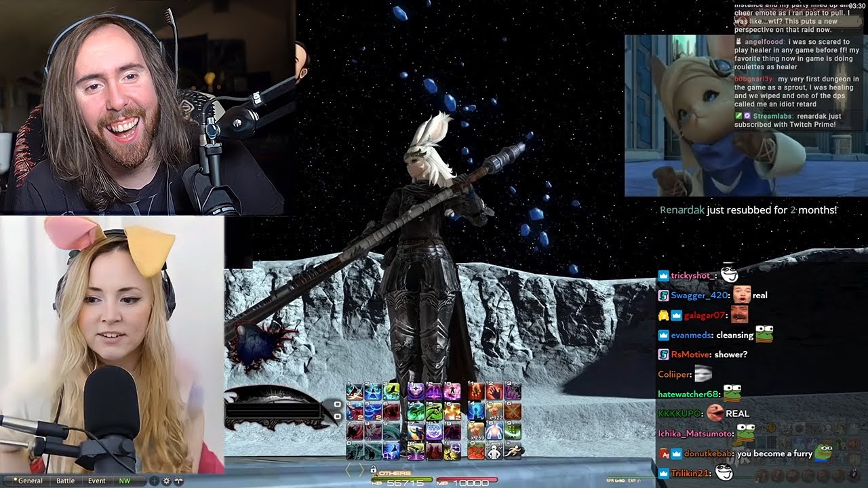The height and width of the screenshot is (488, 868).
Task: Activate the Sprint running figure icon
Action: point(513,450)
